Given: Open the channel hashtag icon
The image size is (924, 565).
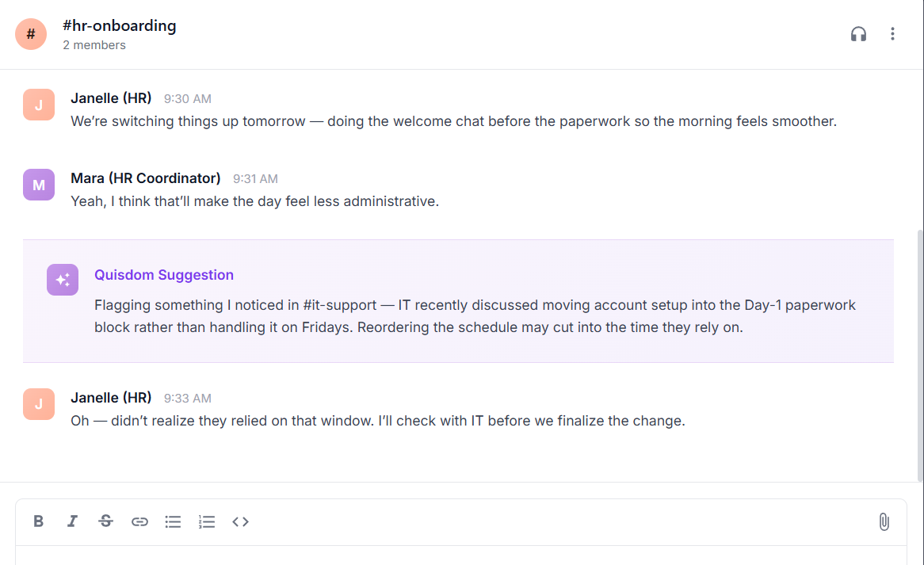Looking at the screenshot, I should (30, 34).
